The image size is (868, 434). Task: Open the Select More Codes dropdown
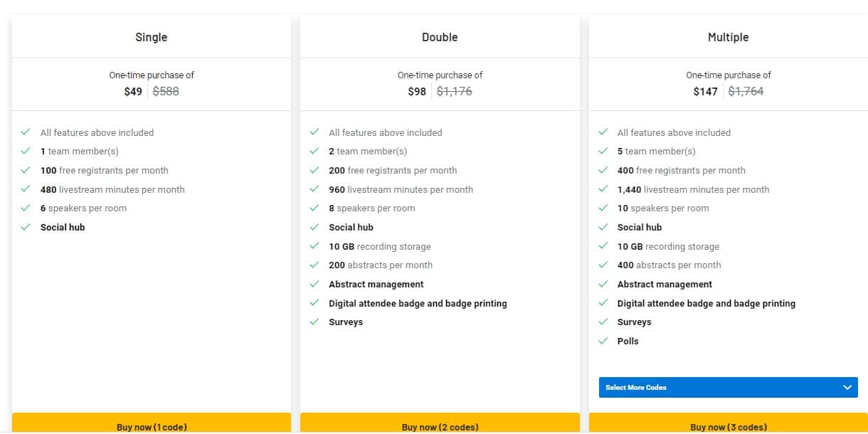[x=728, y=387]
